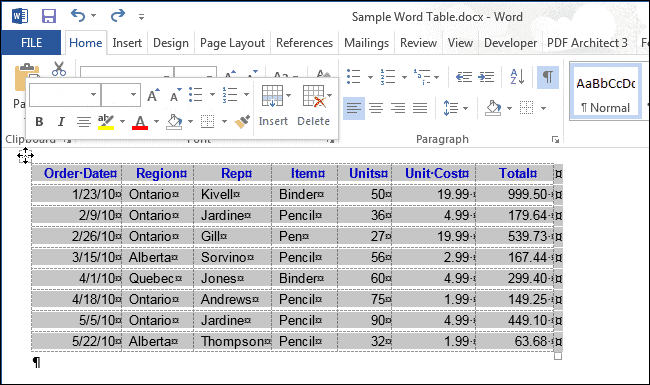Image resolution: width=650 pixels, height=385 pixels.
Task: Click the Thompson cell
Action: (x=233, y=341)
